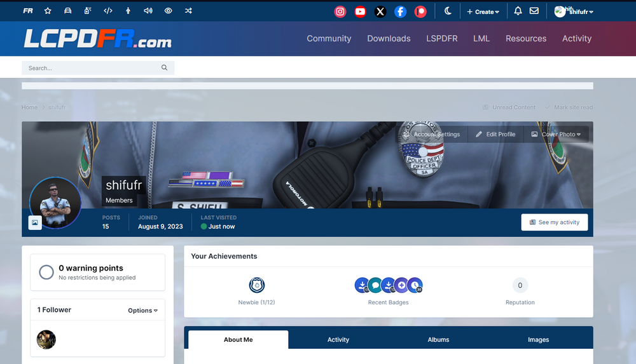Screen dimensions: 636x364
Task: Switch to the Albums tab
Action: 438,340
